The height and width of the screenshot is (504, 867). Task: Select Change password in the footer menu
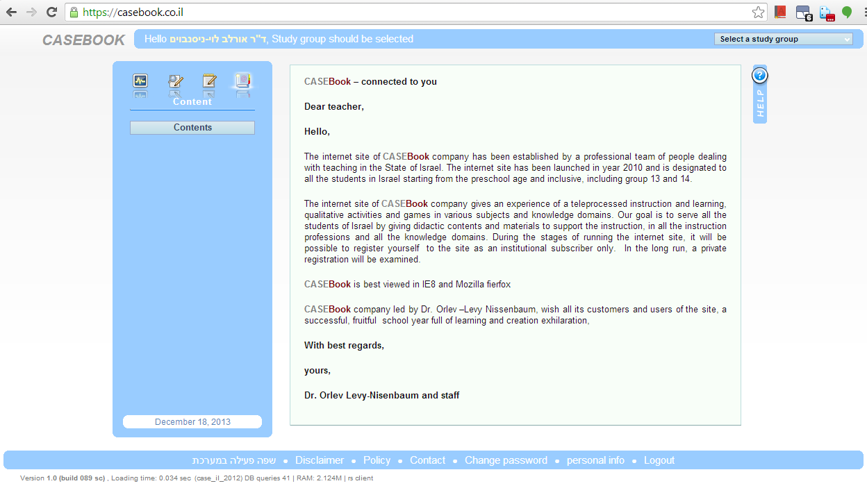pos(506,460)
